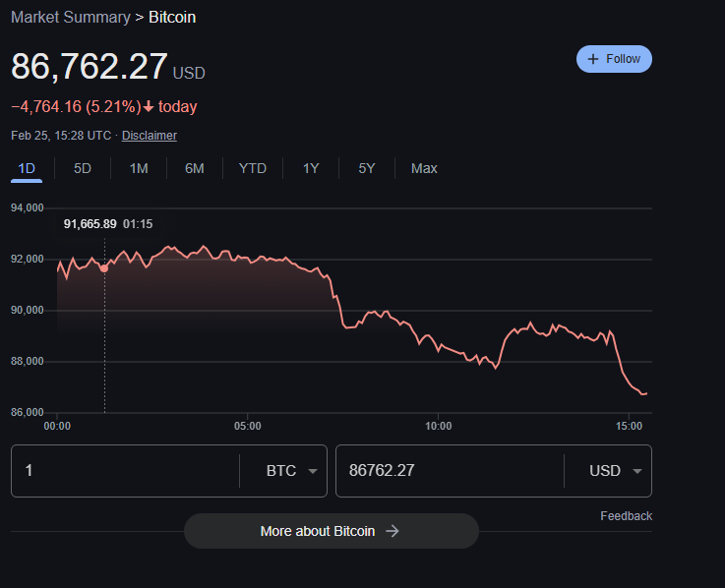
Task: Click More about Bitcoin button
Action: (332, 531)
